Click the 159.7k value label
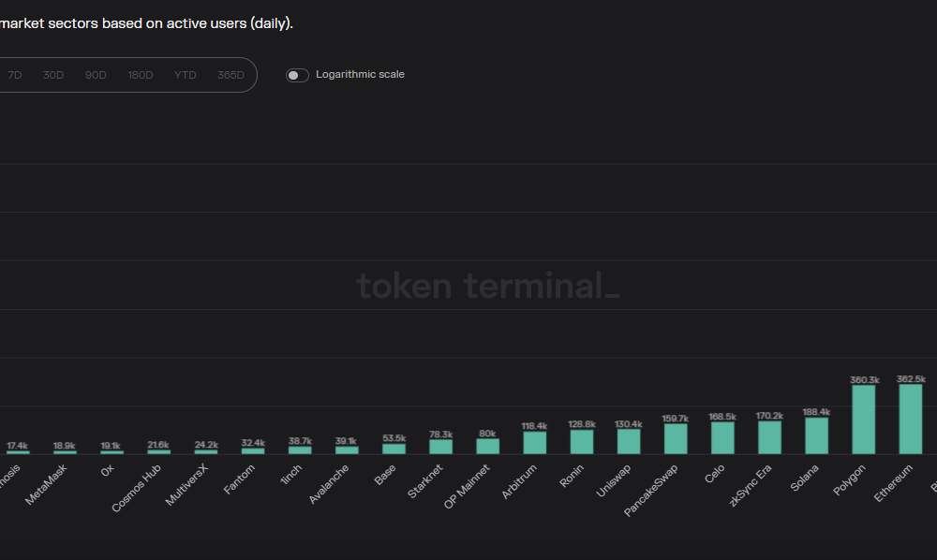The width and height of the screenshot is (937, 560). 676,419
